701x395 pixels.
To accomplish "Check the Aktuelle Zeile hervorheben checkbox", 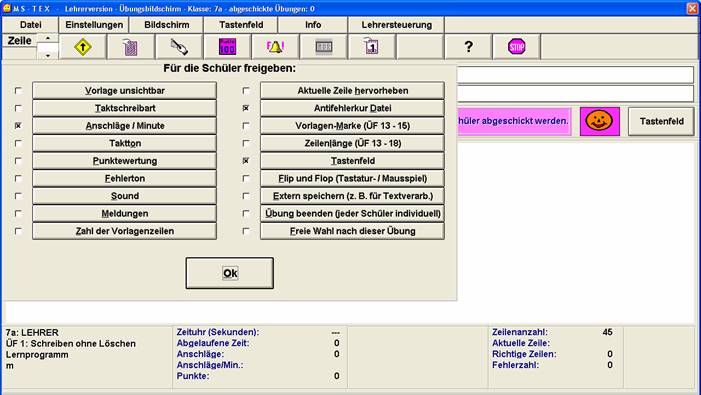I will coord(246,91).
